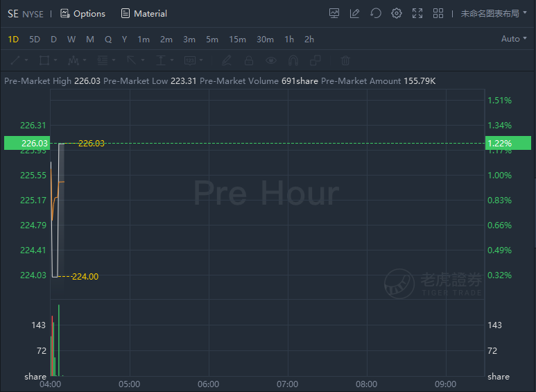Select the trend line drawing tool
Screen dimensions: 536x392
point(15,60)
